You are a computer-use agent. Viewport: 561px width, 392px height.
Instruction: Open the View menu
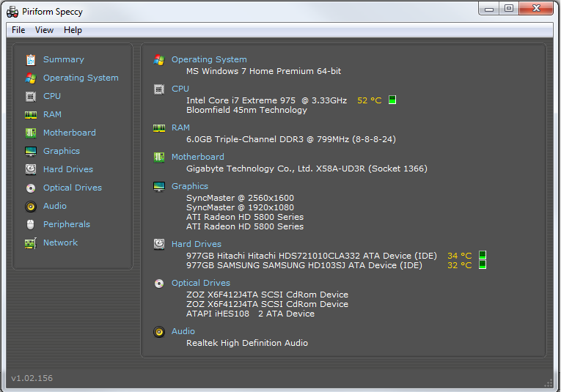44,30
